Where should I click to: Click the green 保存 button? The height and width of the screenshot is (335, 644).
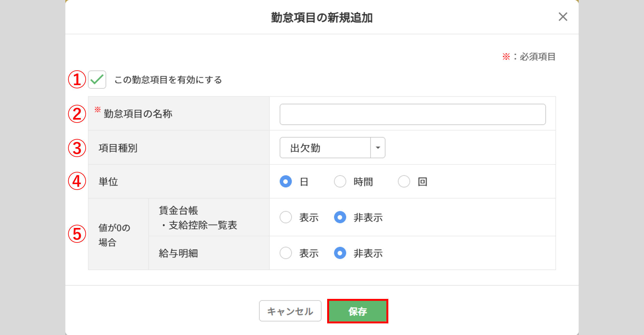point(357,311)
